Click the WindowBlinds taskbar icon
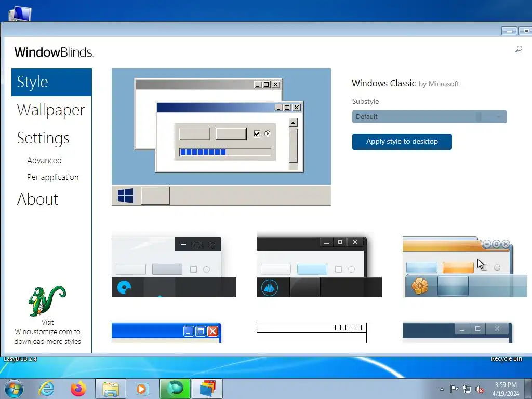This screenshot has height=399, width=532. [207, 389]
